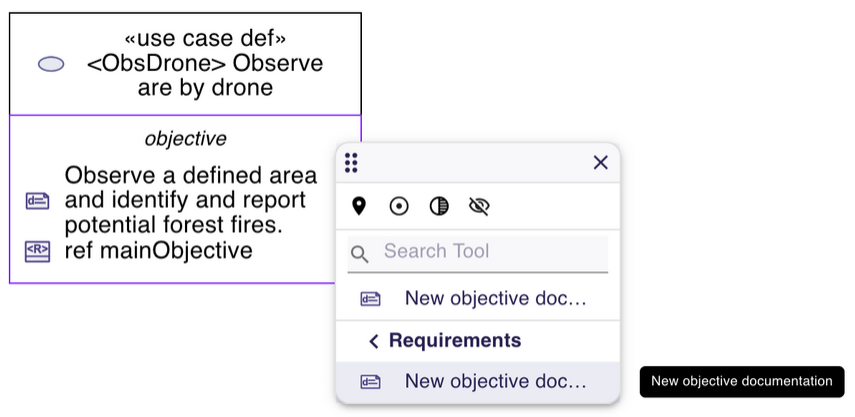Select New objective doc text above Requirements
The image size is (855, 417).
(x=495, y=298)
